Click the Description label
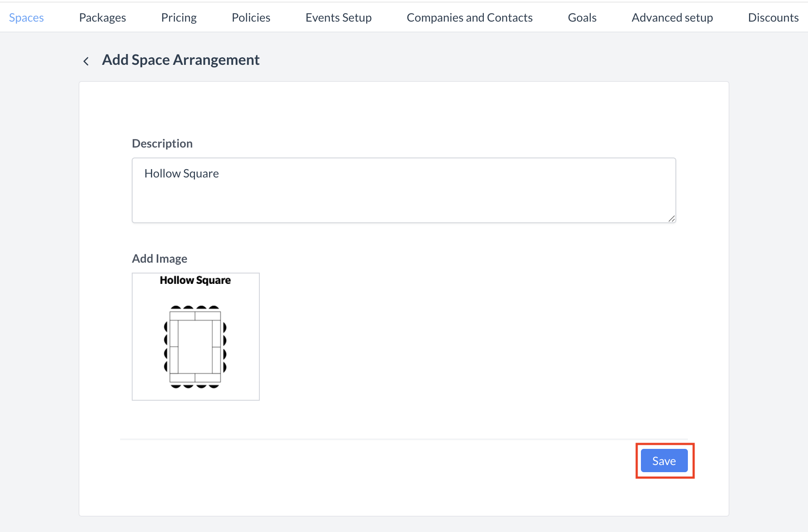The image size is (808, 532). click(x=162, y=143)
